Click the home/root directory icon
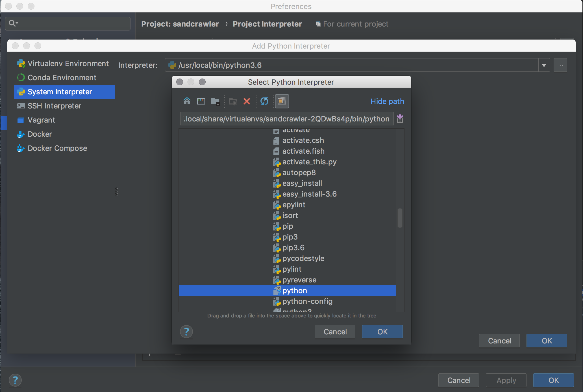 [x=187, y=101]
